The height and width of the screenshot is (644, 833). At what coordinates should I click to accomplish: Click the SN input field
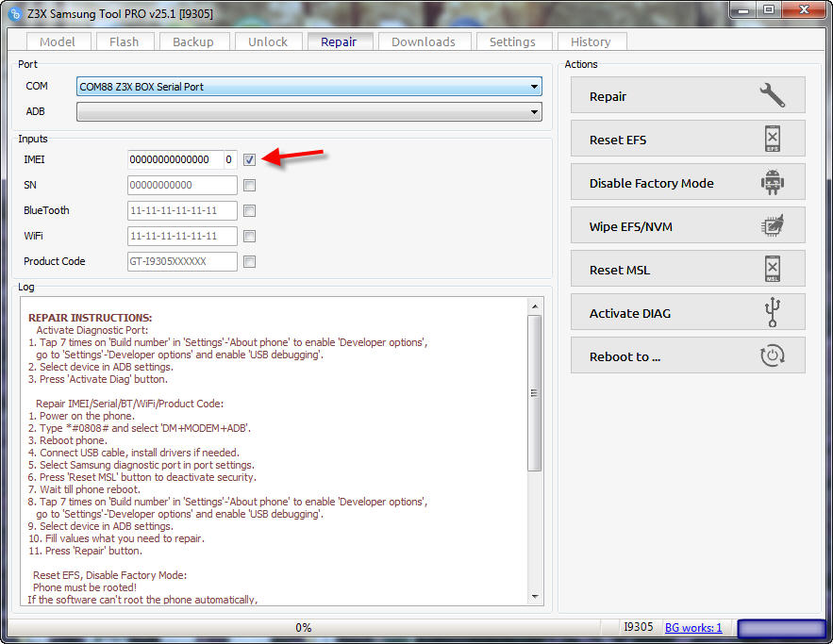click(x=182, y=185)
